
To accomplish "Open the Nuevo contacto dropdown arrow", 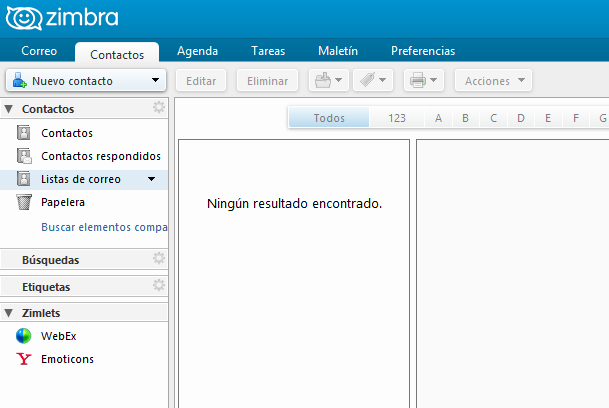I will coord(155,80).
